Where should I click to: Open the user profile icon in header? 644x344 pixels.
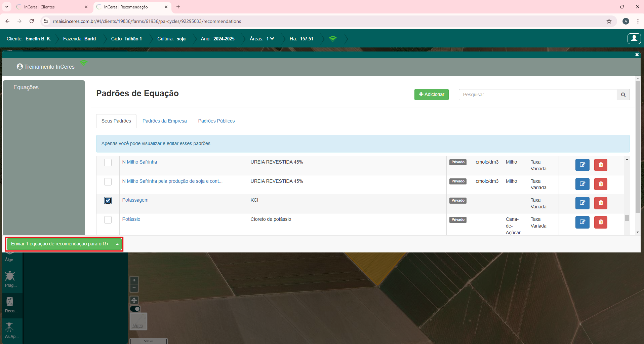634,39
